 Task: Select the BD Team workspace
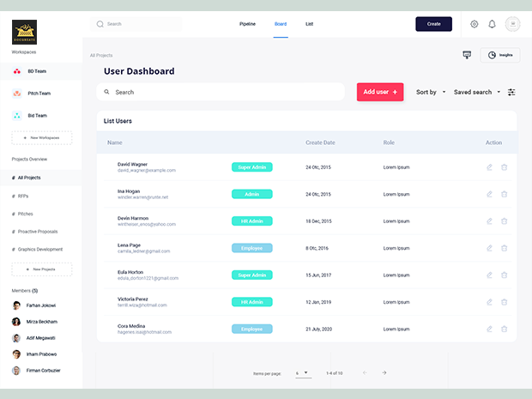40,71
